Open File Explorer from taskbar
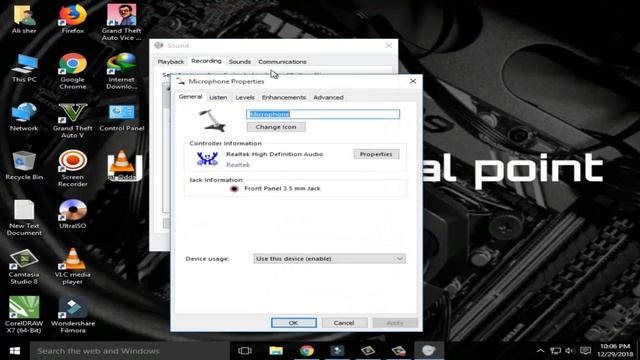 [x=276, y=351]
